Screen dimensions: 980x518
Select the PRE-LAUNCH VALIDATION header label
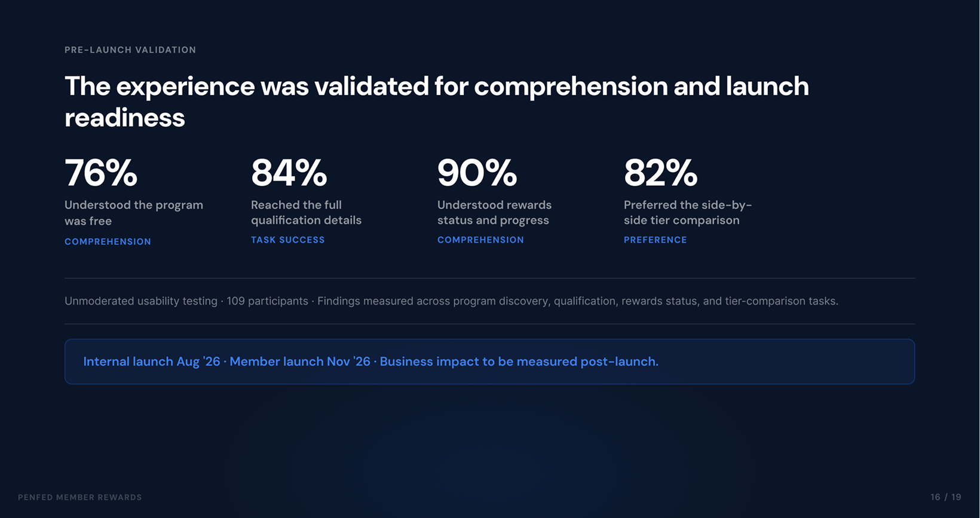(x=130, y=50)
